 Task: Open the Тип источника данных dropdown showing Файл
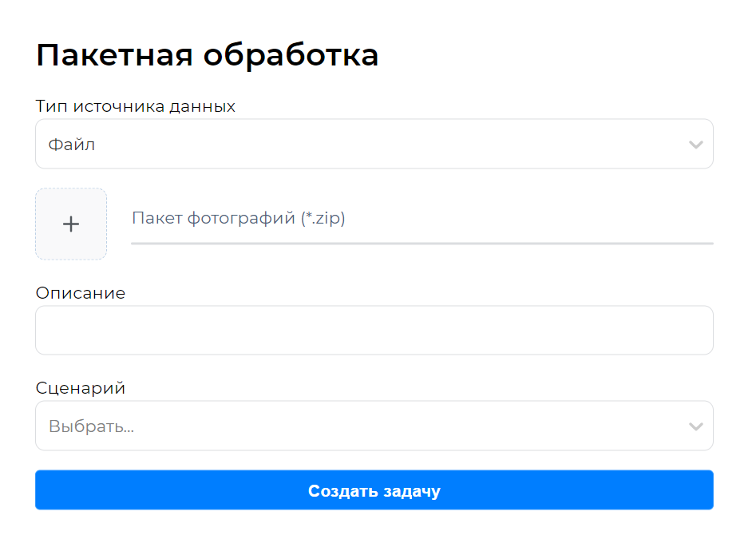click(x=374, y=144)
